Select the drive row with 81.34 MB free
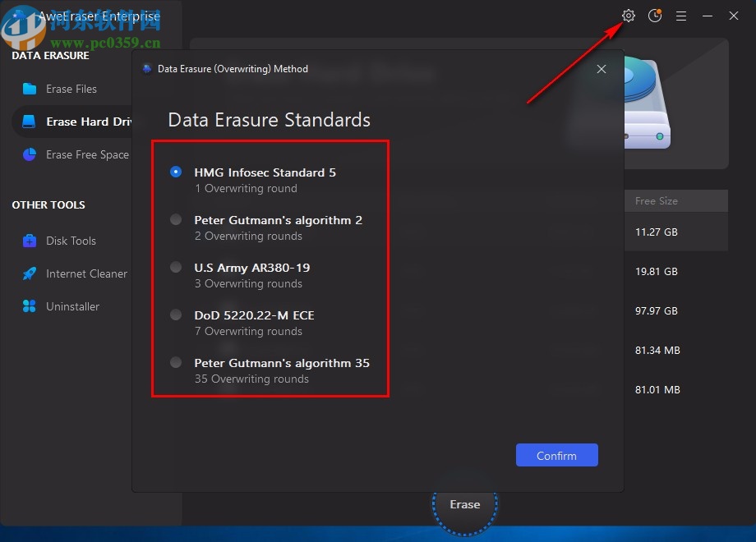The width and height of the screenshot is (756, 542). [676, 351]
